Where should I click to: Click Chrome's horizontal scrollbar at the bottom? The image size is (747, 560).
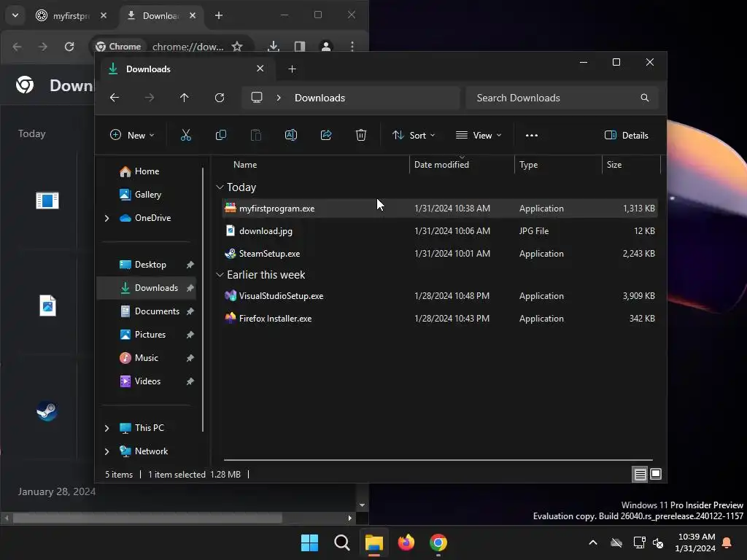click(147, 518)
